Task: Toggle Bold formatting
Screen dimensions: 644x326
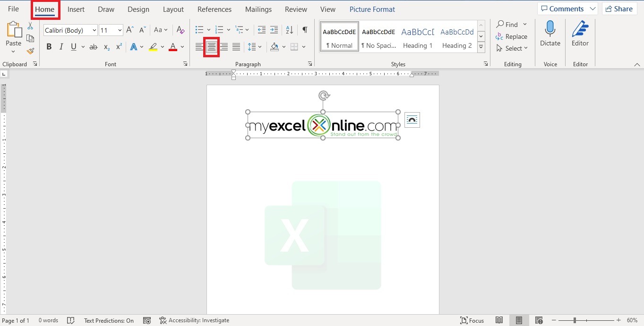Action: [x=49, y=47]
